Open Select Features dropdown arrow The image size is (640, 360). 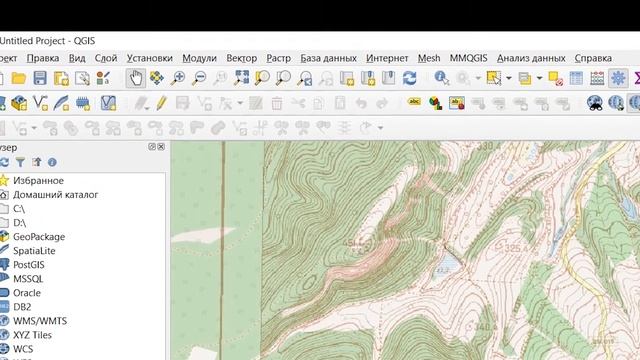coord(509,78)
